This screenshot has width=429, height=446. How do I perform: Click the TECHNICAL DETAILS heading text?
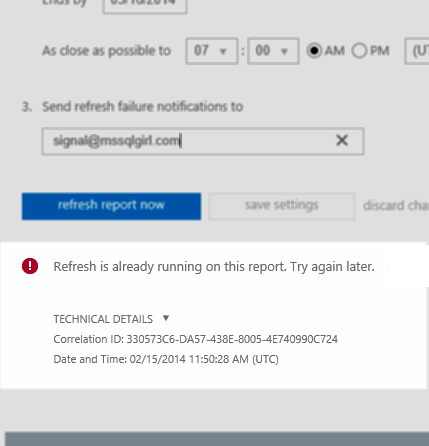pos(103,319)
